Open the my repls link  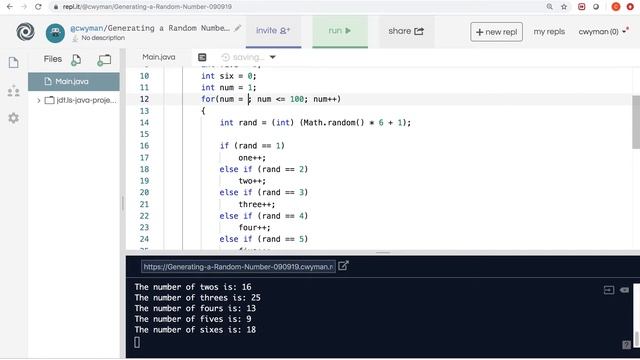click(549, 32)
